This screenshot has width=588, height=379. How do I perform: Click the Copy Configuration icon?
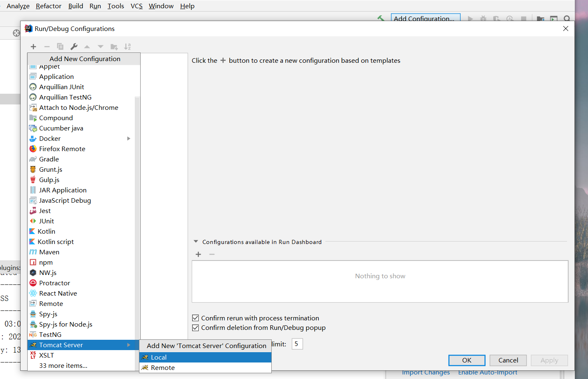[x=60, y=47]
